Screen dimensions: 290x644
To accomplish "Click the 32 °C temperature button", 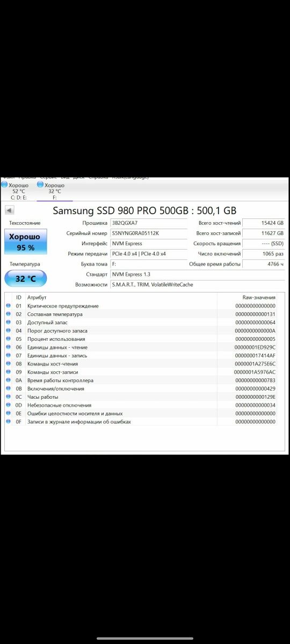I will pyautogui.click(x=25, y=279).
